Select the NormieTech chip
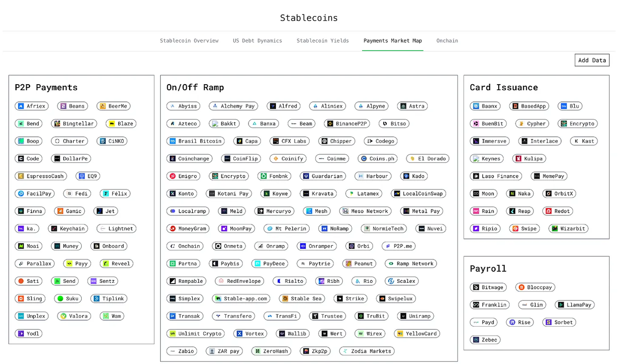The width and height of the screenshot is (619, 364). 384,229
